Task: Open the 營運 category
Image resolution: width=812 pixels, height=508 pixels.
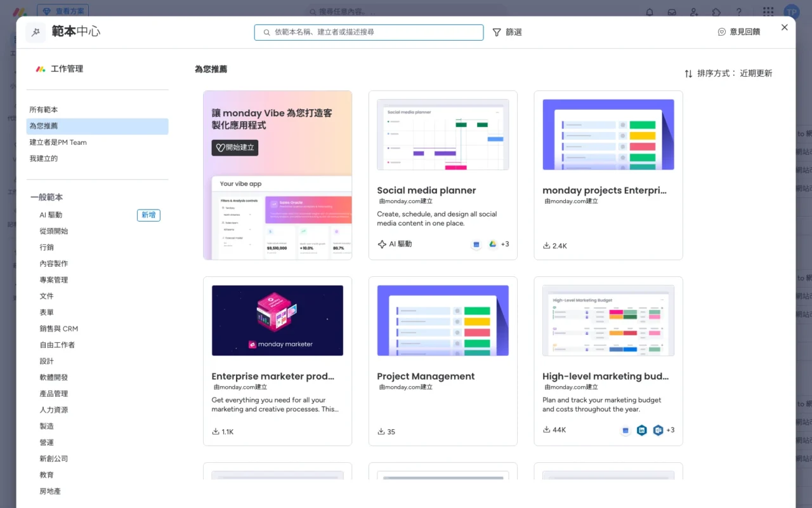Action: (47, 443)
